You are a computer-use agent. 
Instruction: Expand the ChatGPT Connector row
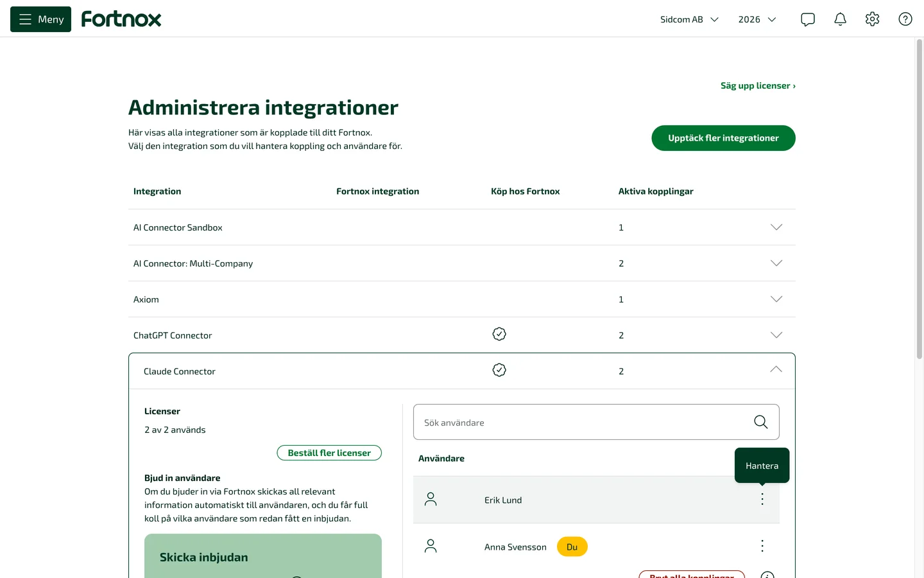click(776, 335)
